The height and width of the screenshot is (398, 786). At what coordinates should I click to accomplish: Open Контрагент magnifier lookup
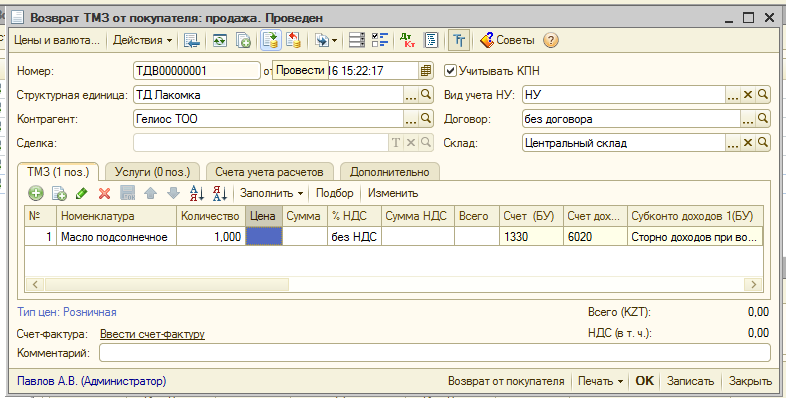[426, 119]
